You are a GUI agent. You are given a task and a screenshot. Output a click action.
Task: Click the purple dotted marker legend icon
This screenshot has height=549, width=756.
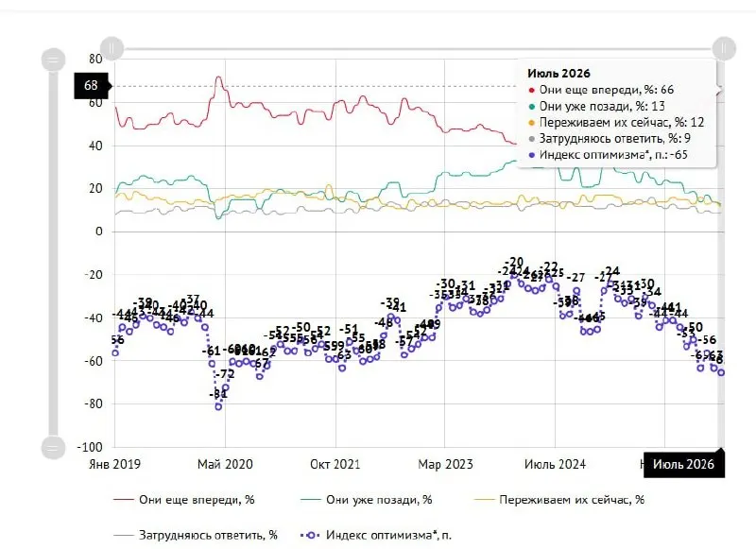[x=311, y=535]
